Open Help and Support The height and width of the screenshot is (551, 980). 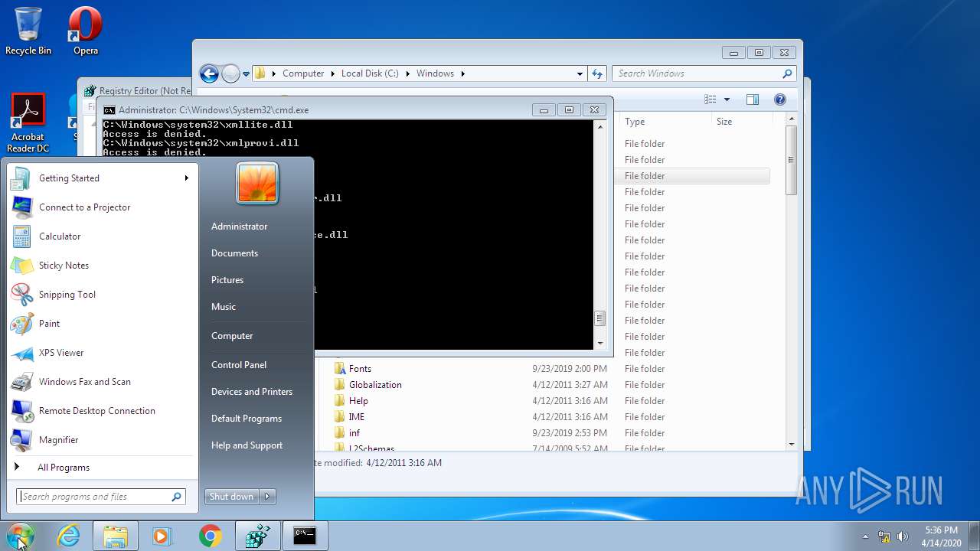click(x=247, y=445)
